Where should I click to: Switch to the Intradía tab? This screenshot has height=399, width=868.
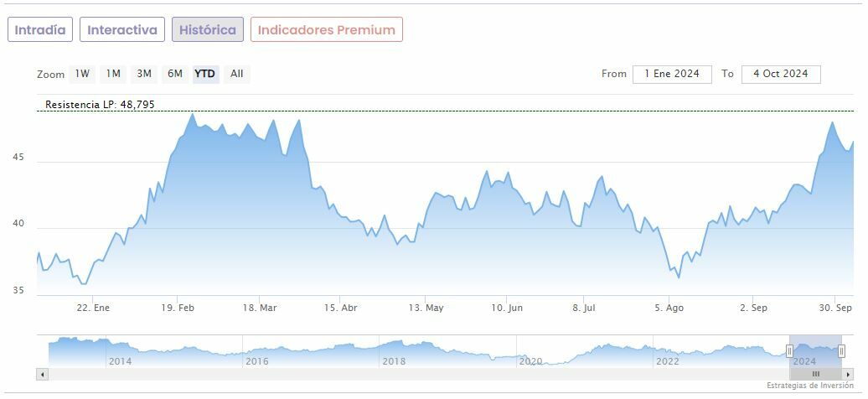pyautogui.click(x=40, y=30)
